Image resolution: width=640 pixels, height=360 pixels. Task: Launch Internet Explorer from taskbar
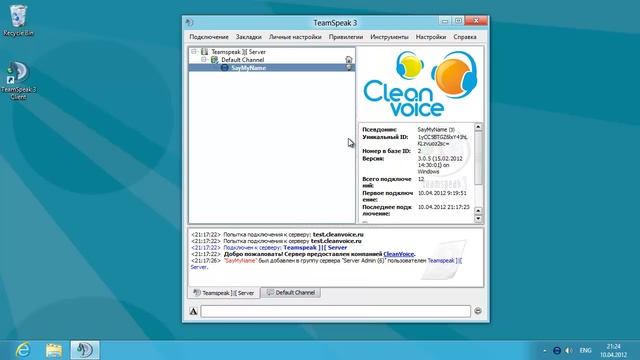coord(23,350)
